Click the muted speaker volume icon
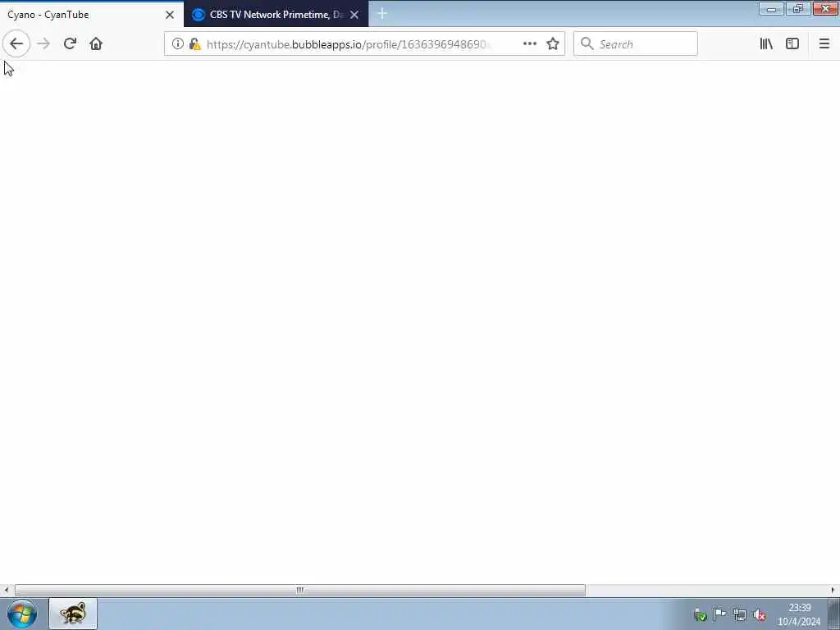The height and width of the screenshot is (630, 840). coord(760,615)
